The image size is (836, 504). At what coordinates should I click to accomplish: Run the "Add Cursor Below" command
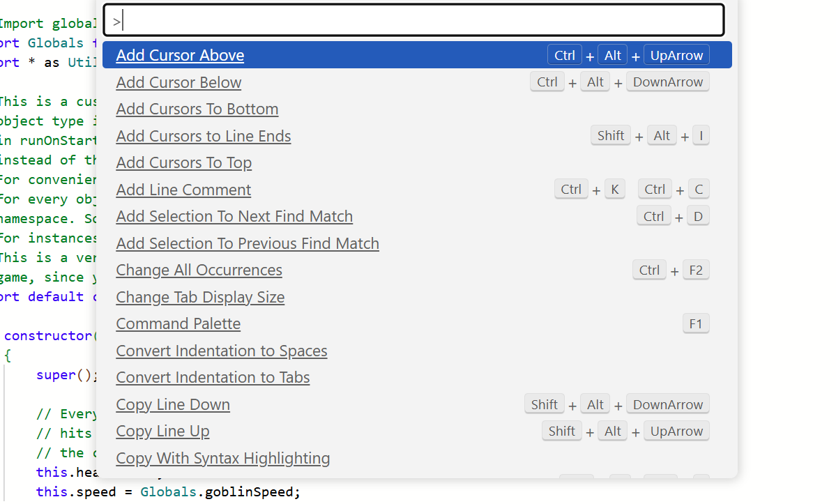tap(178, 82)
